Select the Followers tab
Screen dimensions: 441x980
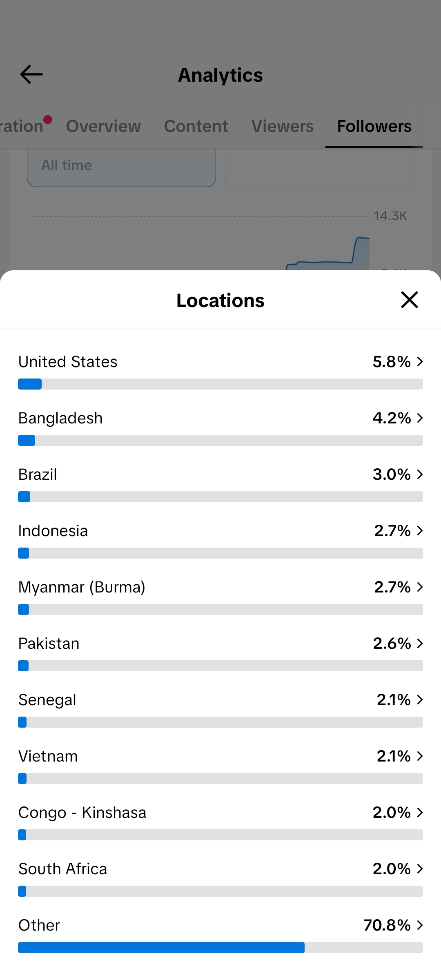pos(374,126)
